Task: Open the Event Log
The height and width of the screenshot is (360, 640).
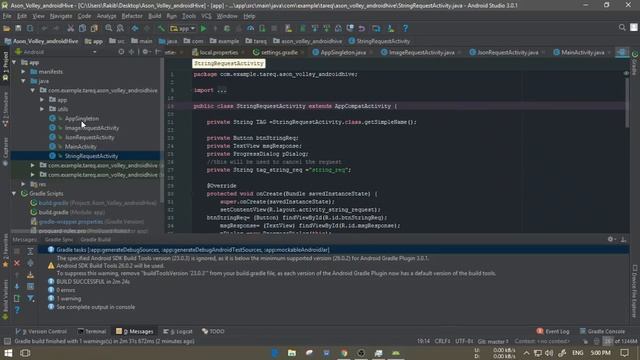Action: tap(553, 331)
